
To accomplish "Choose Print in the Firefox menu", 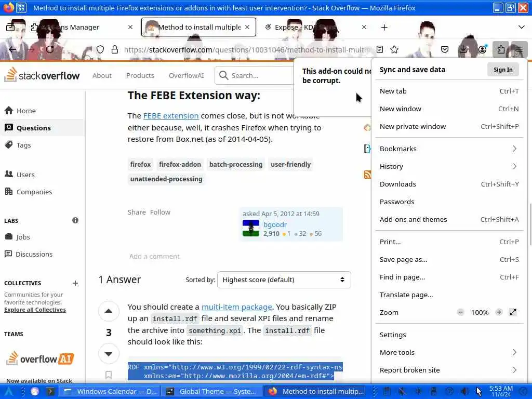I will coord(448,242).
